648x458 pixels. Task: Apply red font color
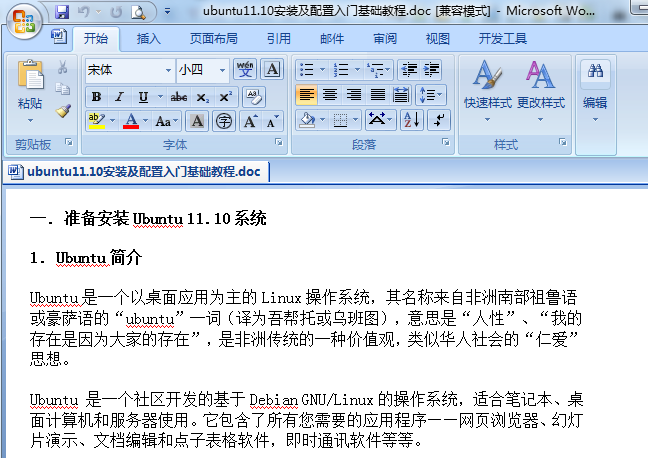(131, 121)
